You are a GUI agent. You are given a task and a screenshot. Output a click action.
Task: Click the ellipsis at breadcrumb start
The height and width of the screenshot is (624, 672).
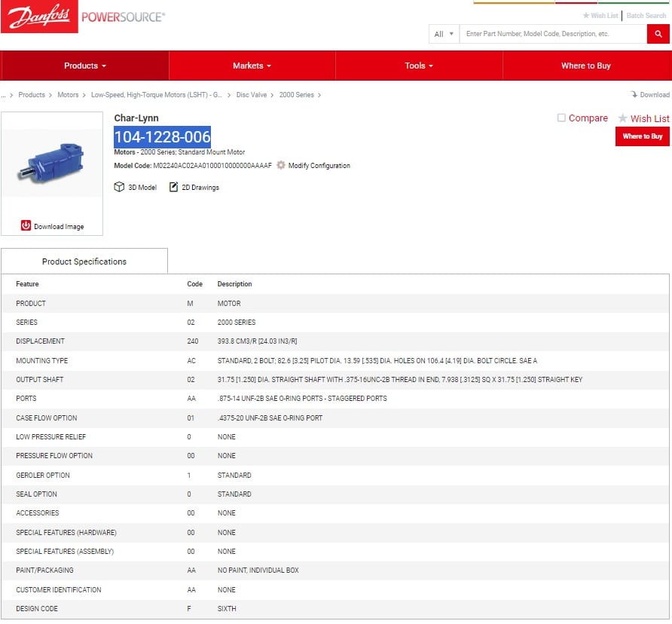pyautogui.click(x=4, y=95)
